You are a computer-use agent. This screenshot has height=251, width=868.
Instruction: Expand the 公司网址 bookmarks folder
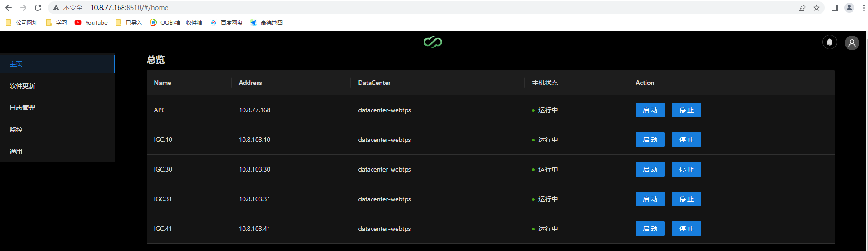[22, 22]
